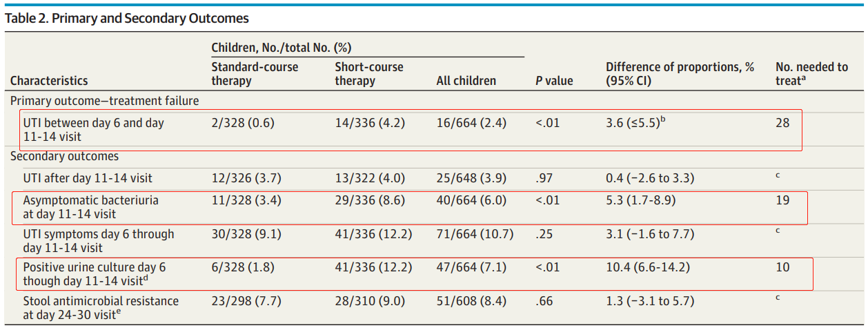The height and width of the screenshot is (328, 868).
Task: Select the 'All children' column header
Action: [x=466, y=81]
